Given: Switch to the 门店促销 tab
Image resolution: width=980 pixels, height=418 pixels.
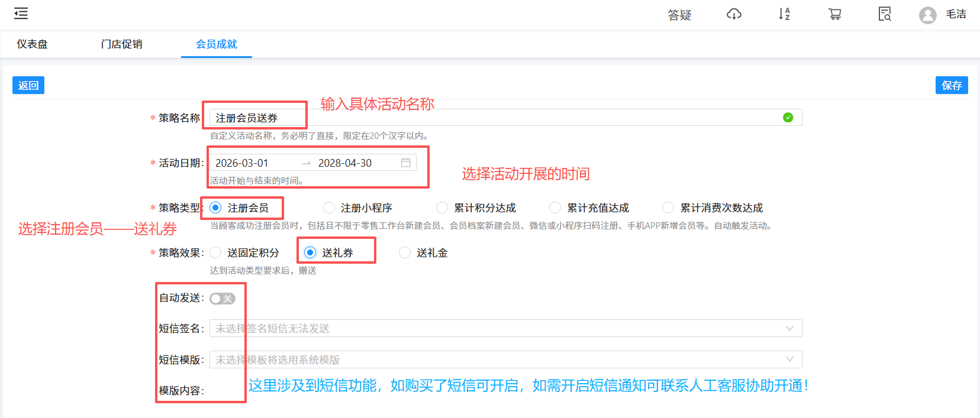Looking at the screenshot, I should coord(121,44).
